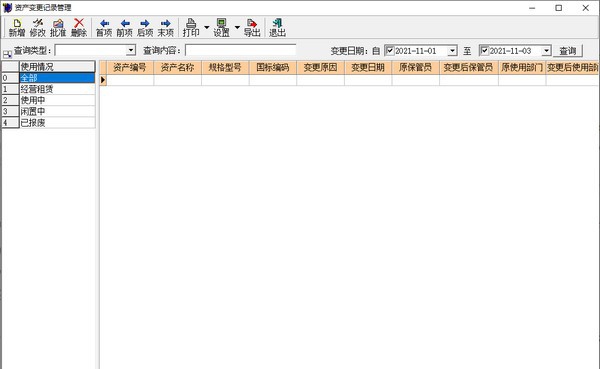Viewport: 600px width, 369px height.
Task: Select 经营租赁 in the usage list
Action: tap(57, 89)
